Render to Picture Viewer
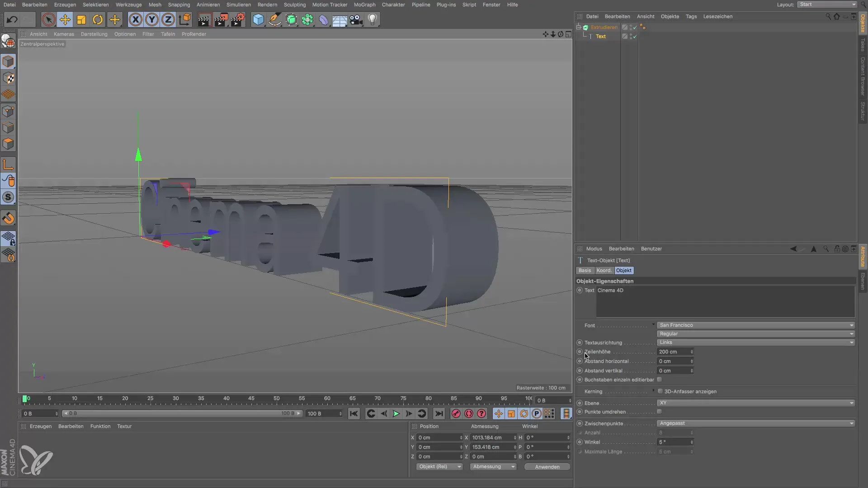This screenshot has width=868, height=488. [221, 20]
